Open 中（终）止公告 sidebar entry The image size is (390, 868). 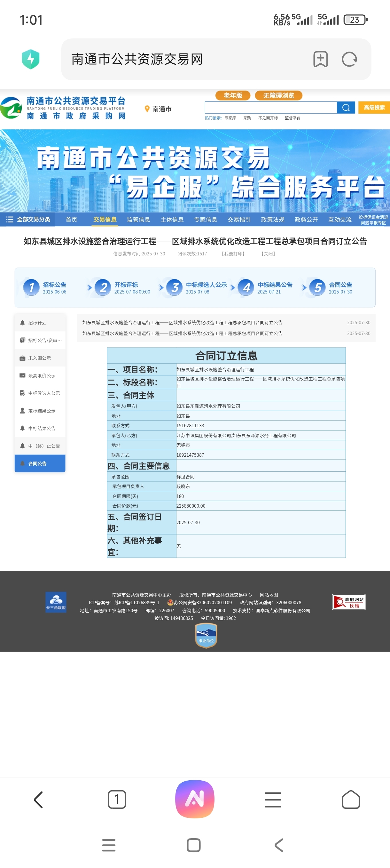(40, 446)
